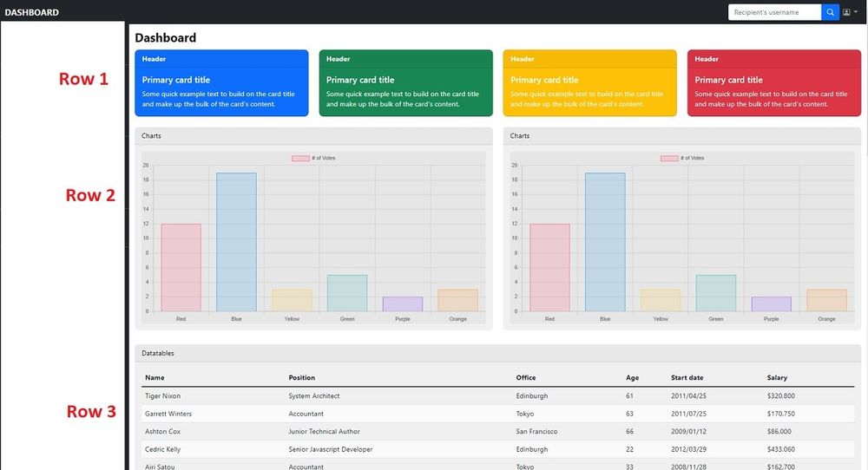Click the blue Primary card

(x=221, y=83)
